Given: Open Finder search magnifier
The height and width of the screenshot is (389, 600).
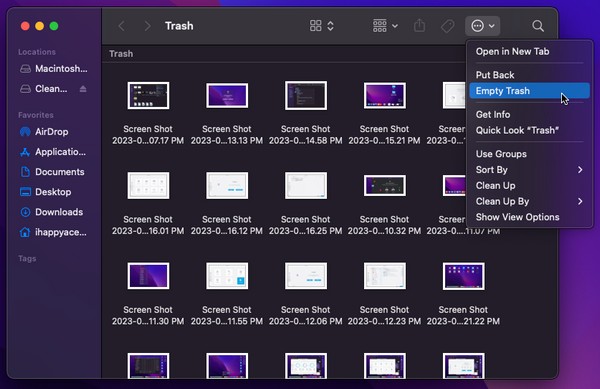Looking at the screenshot, I should click(538, 26).
